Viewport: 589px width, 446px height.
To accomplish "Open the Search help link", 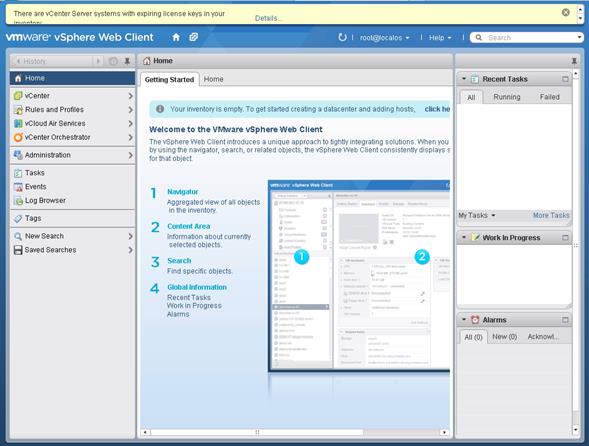I will click(179, 261).
